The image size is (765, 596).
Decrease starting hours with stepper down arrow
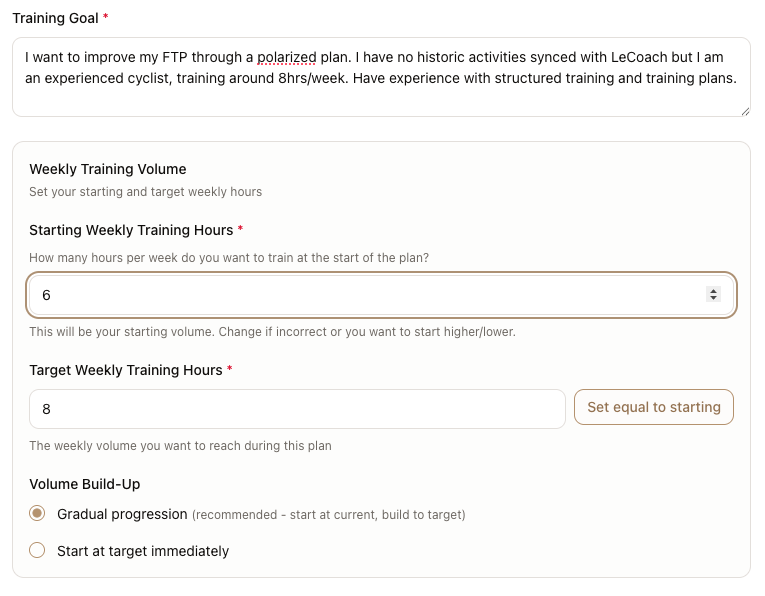tap(713, 299)
